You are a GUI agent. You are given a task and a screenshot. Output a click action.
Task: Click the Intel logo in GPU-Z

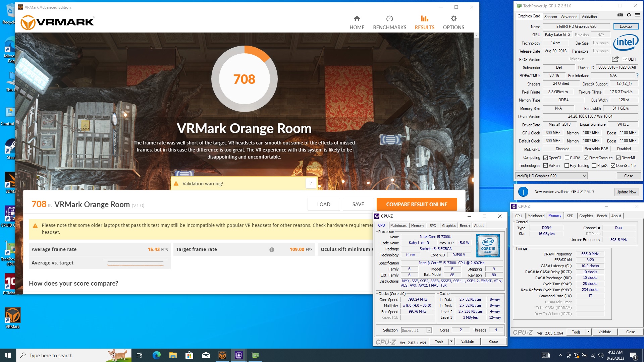(626, 43)
